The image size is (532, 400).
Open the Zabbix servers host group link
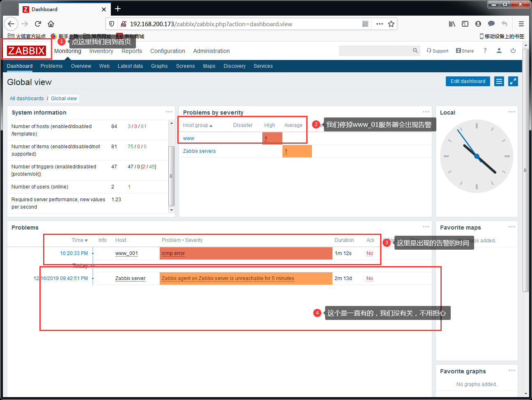(199, 151)
